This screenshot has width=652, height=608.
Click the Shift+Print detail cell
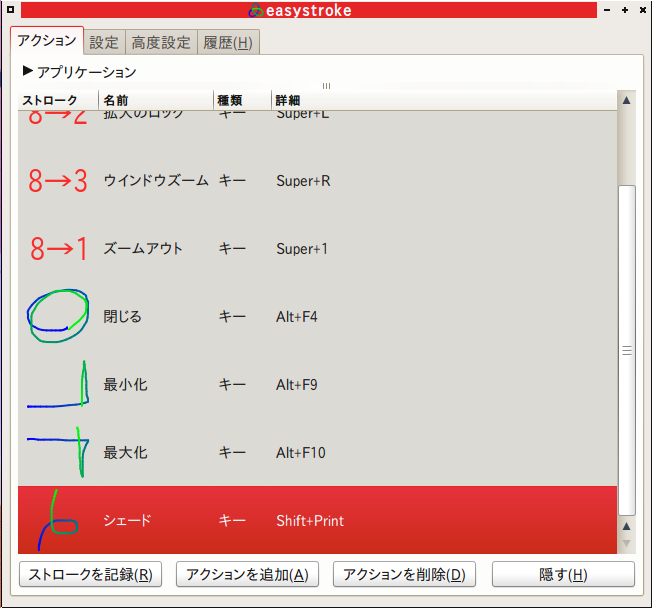click(x=310, y=521)
